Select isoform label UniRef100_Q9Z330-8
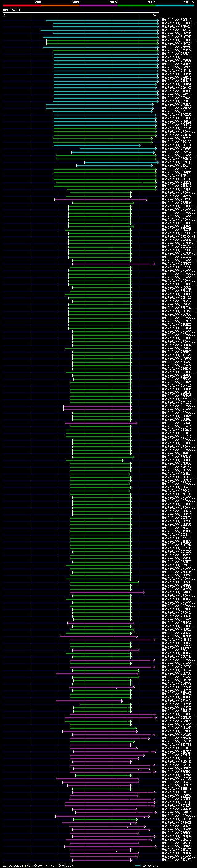The image size is (197, 868). pos(179,253)
